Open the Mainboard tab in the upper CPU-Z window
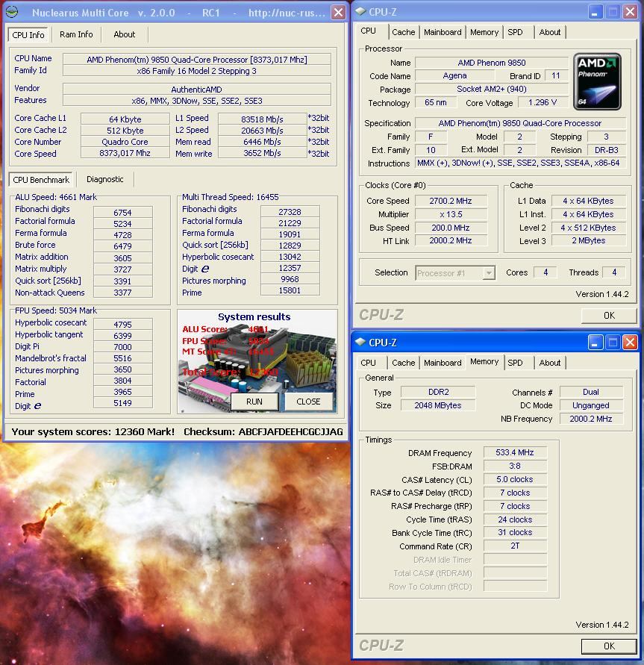Image resolution: width=644 pixels, height=665 pixels. 443,32
